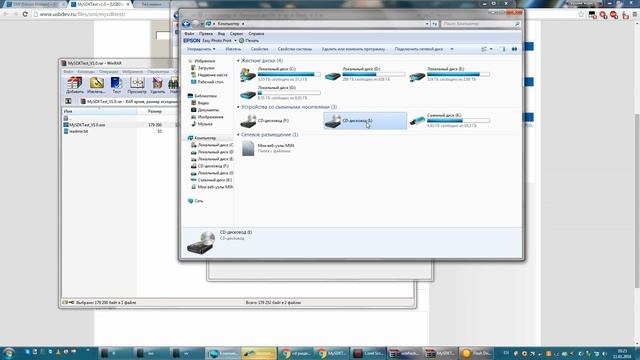
Task: Open the Операции menu in WinRAR
Action: (x=109, y=72)
